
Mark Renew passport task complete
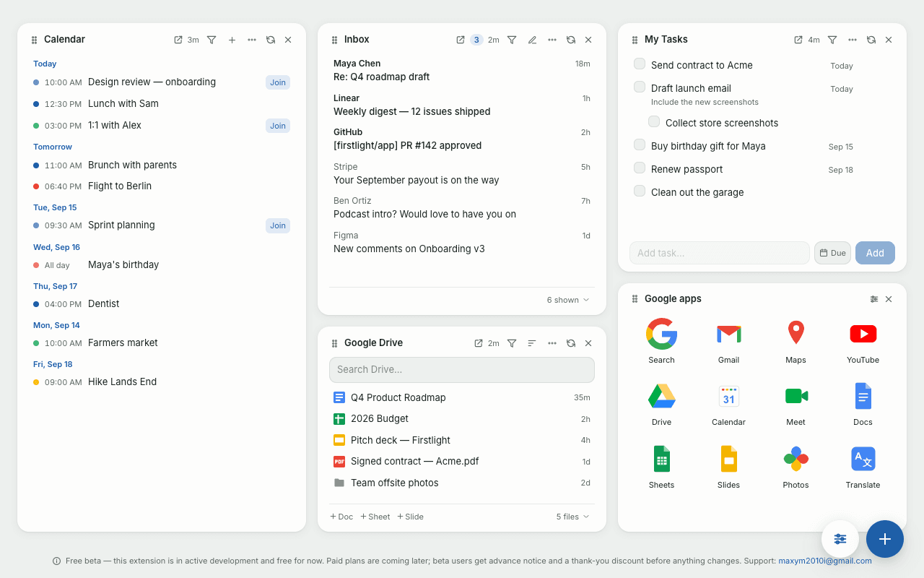[x=640, y=168]
